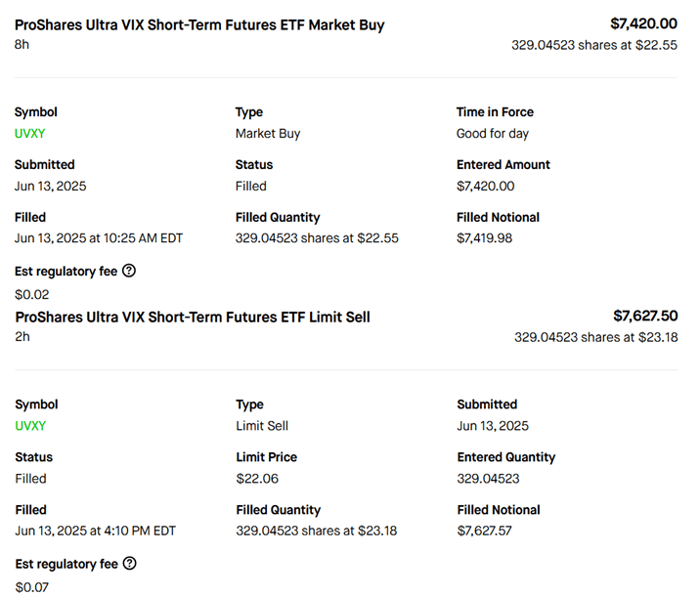The height and width of the screenshot is (596, 700).
Task: Click the ProShares Ultra VIX Limit Sell heading
Action: click(x=193, y=317)
